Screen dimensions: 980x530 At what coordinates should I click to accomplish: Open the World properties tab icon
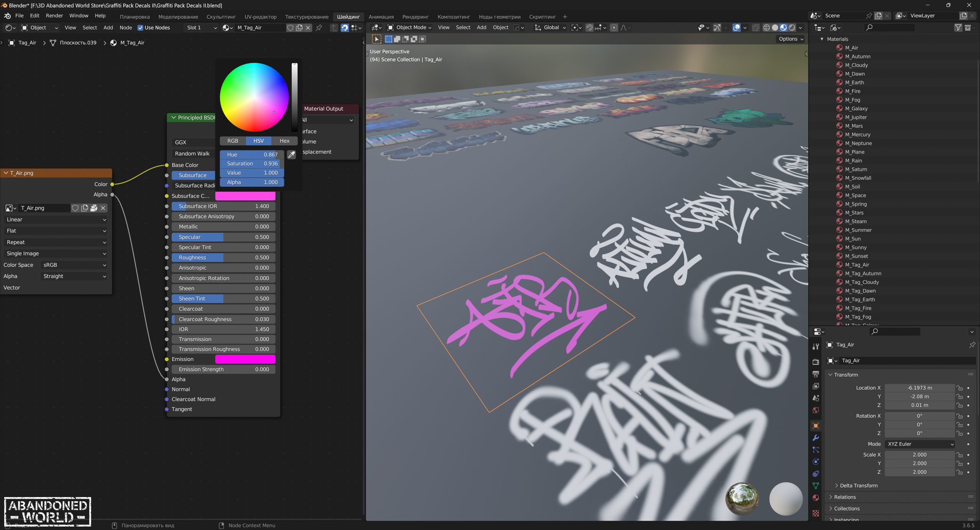pos(816,410)
